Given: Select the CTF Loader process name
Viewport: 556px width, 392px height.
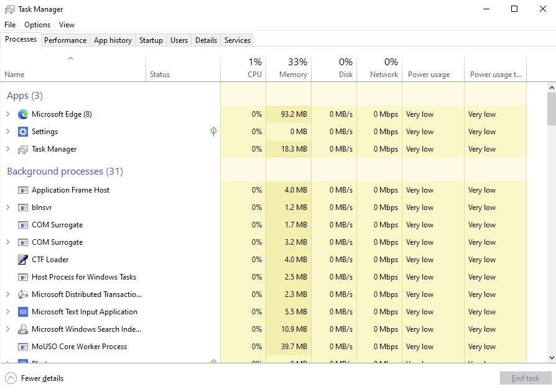Looking at the screenshot, I should click(x=50, y=260).
